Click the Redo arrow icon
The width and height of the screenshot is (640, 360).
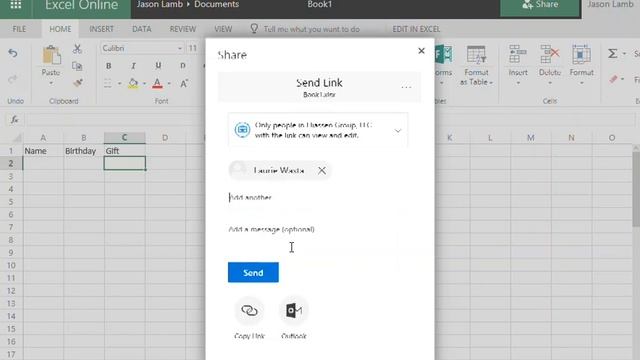(x=13, y=79)
